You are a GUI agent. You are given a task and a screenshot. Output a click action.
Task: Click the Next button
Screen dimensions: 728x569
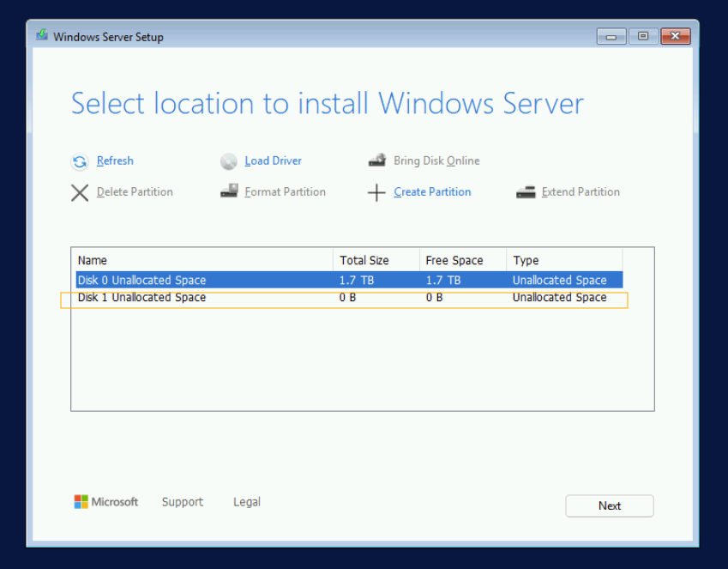[609, 505]
